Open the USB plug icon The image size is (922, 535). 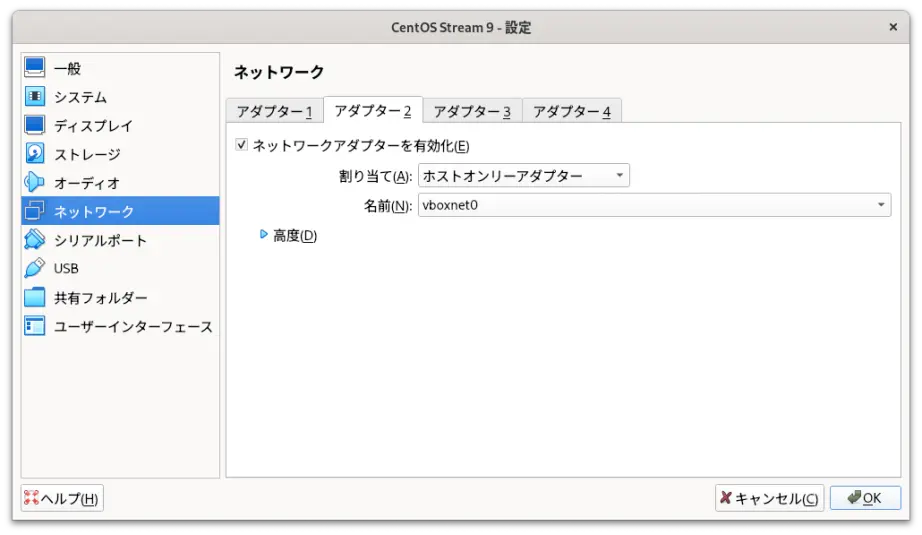[x=35, y=268]
